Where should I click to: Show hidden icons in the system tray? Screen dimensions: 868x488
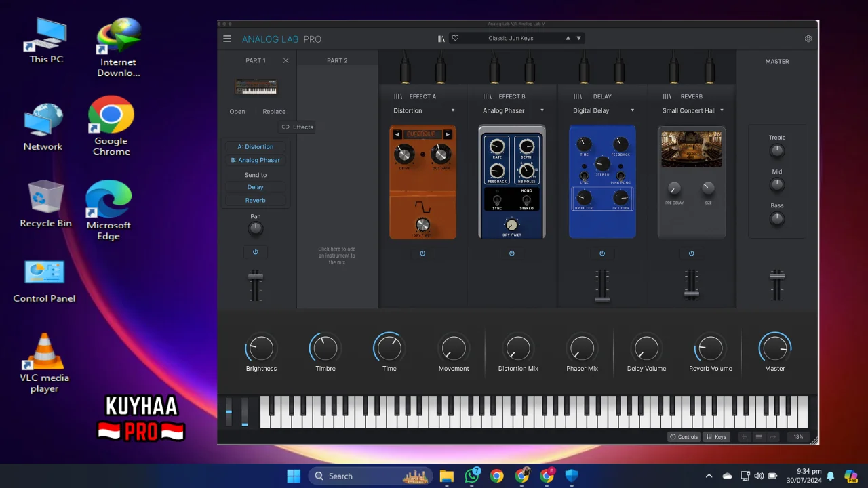click(709, 476)
